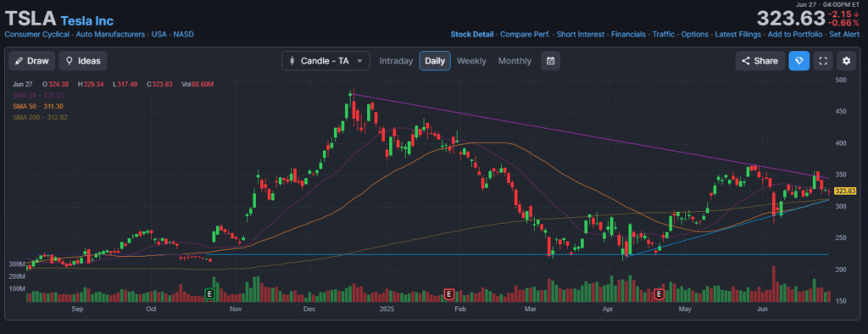
Task: Click the October earnings marker E
Action: coord(210,293)
